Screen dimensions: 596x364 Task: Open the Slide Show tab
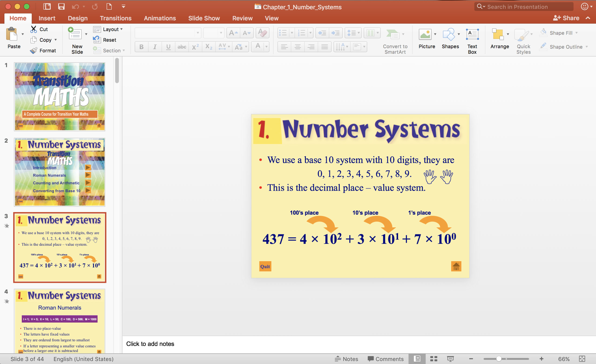[204, 18]
